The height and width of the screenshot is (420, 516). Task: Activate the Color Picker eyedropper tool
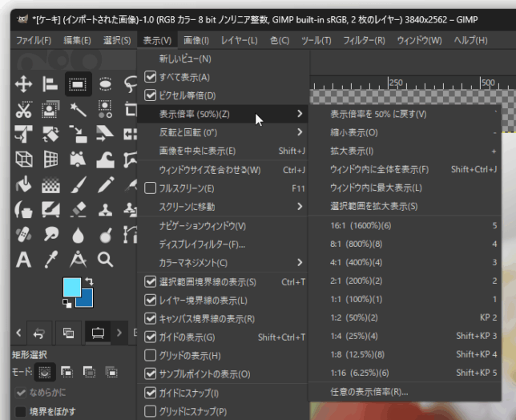[50, 260]
